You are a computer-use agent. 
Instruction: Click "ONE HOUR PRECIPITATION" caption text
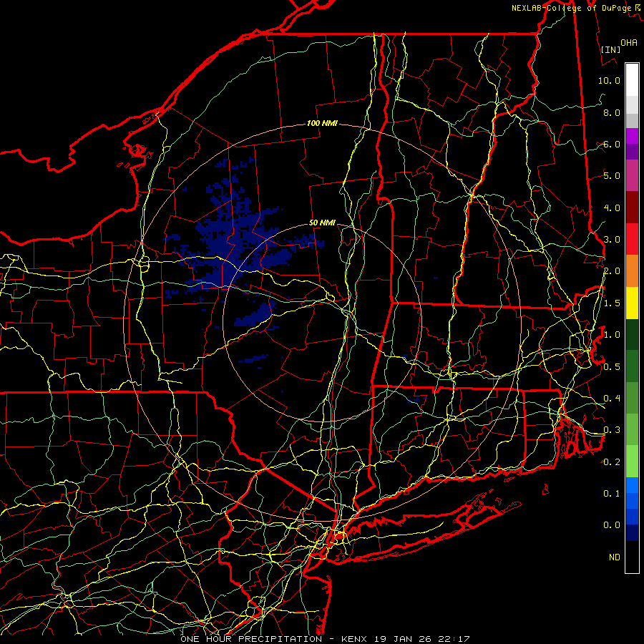pos(251,639)
